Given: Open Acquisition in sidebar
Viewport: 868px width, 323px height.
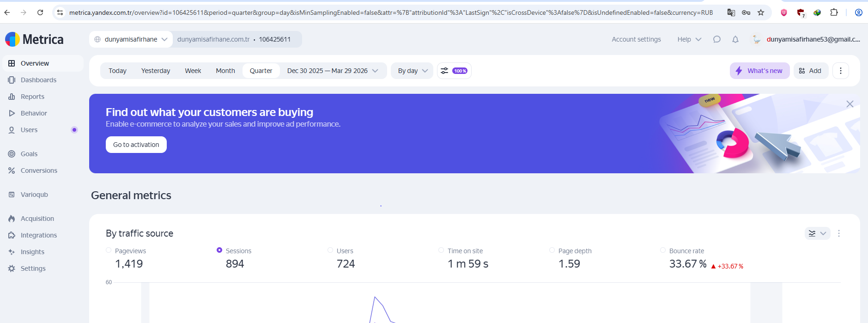Looking at the screenshot, I should pos(43,219).
